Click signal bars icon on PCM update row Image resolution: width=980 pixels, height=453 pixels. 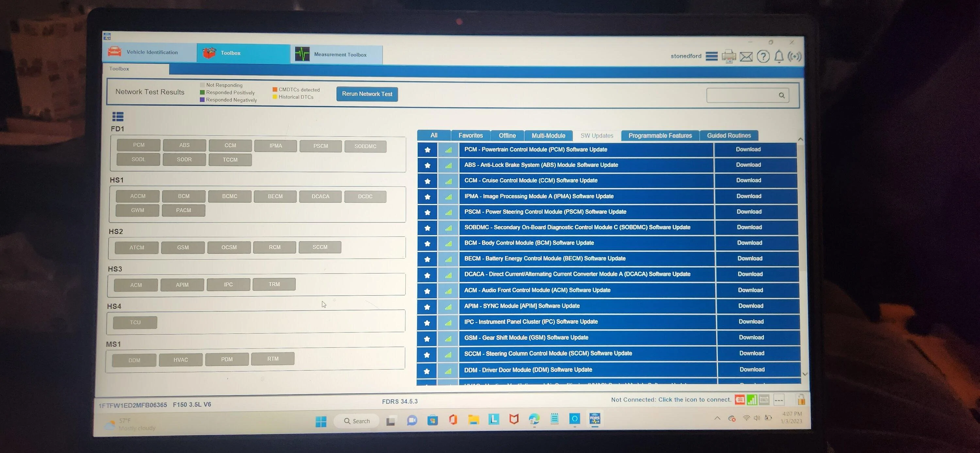point(448,150)
